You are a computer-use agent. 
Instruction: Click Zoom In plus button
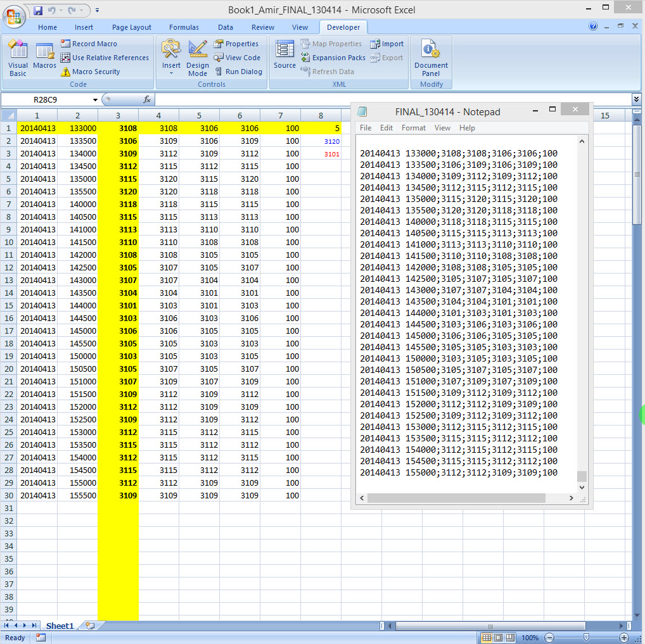pyautogui.click(x=624, y=638)
